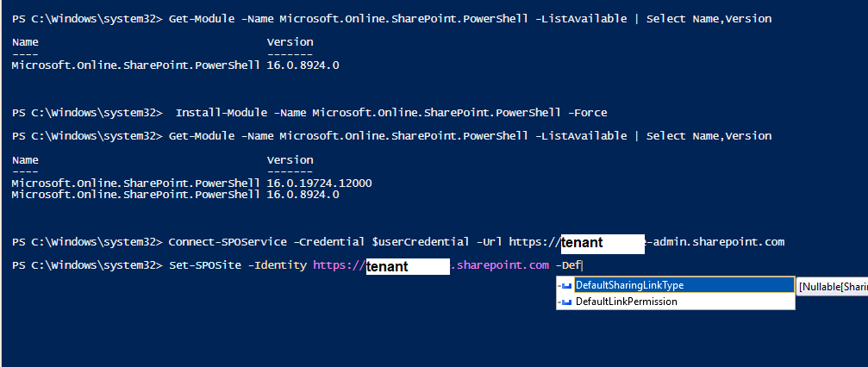Click the second Name column header

(26, 159)
